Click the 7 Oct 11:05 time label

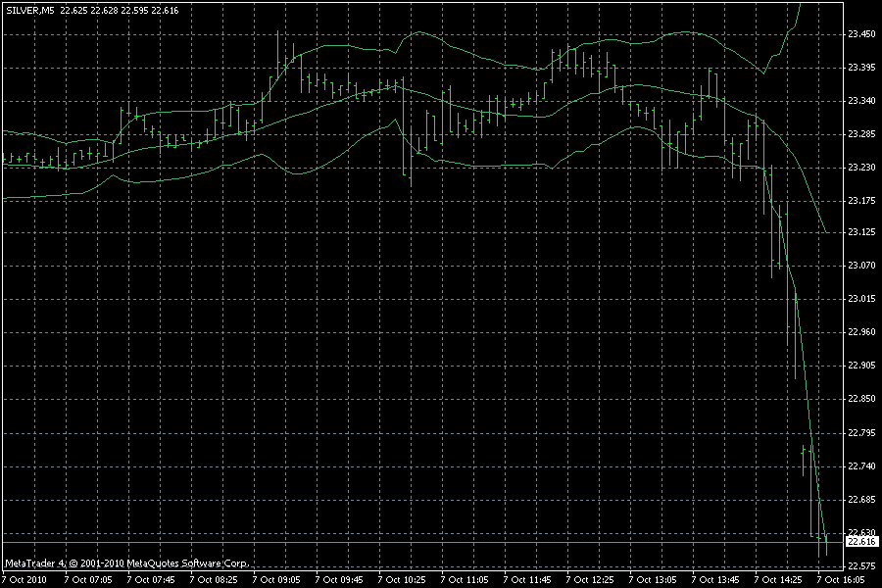click(465, 579)
